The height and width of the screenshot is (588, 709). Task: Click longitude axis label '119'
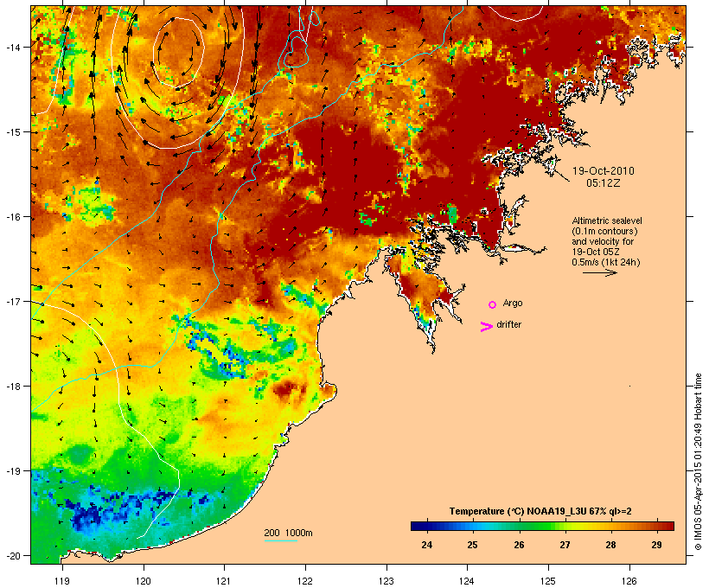(x=62, y=581)
